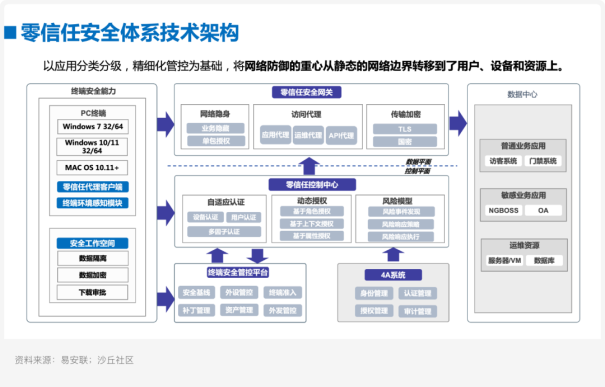
Task: Click the up arrow below 零信任安全网关
Action: pos(309,166)
